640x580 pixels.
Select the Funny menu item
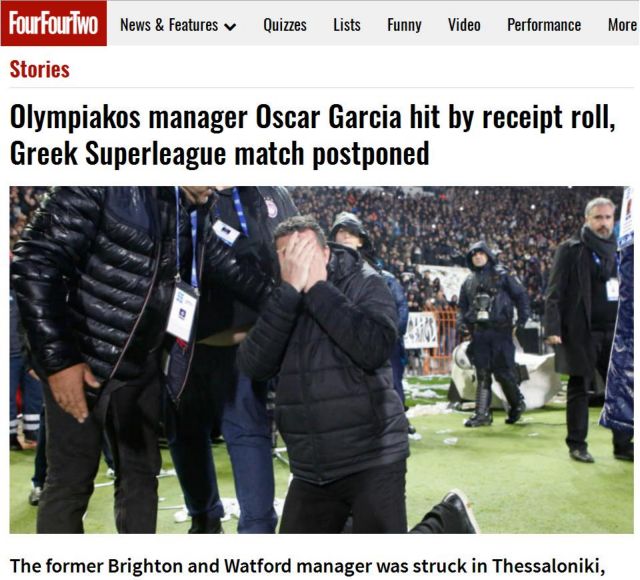pyautogui.click(x=404, y=25)
